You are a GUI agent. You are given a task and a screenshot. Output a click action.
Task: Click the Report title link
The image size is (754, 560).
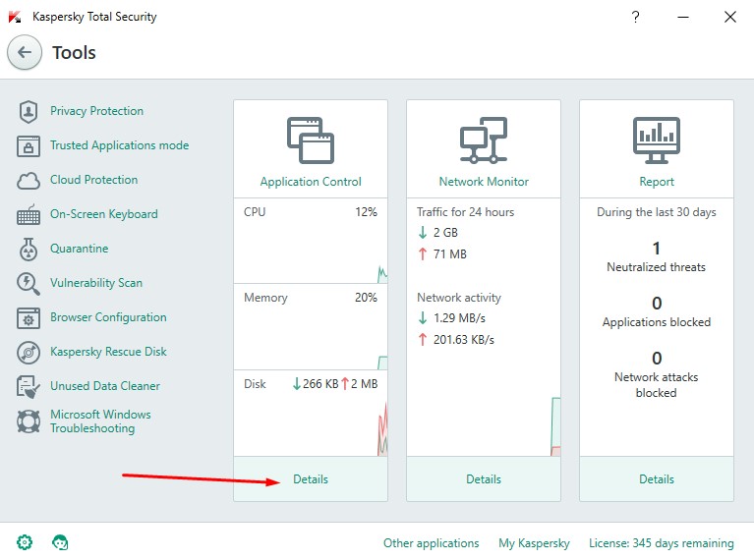657,182
